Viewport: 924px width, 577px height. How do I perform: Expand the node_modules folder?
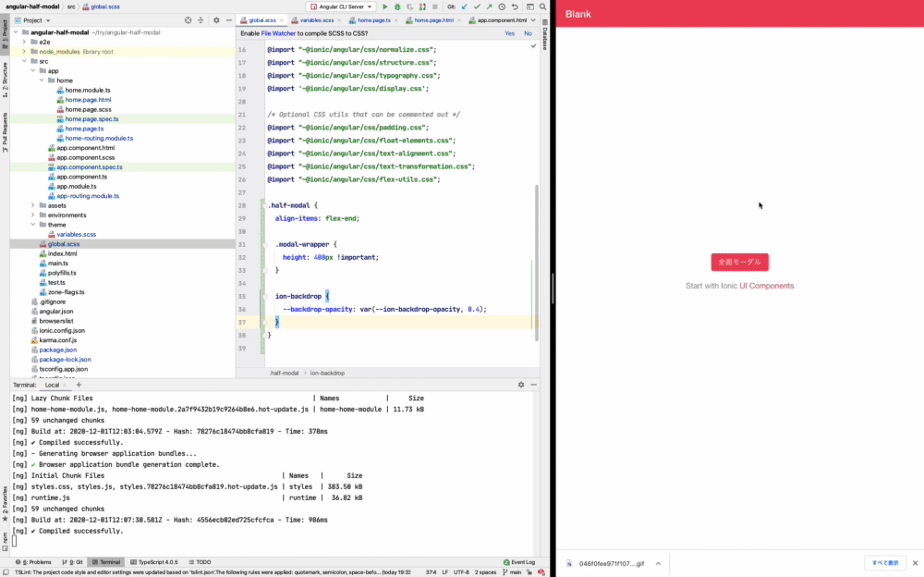click(24, 52)
